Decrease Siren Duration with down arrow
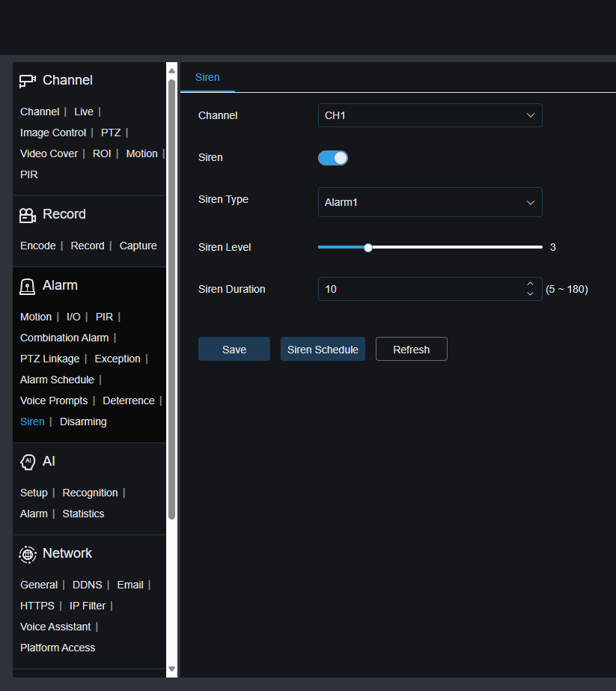 (x=530, y=294)
